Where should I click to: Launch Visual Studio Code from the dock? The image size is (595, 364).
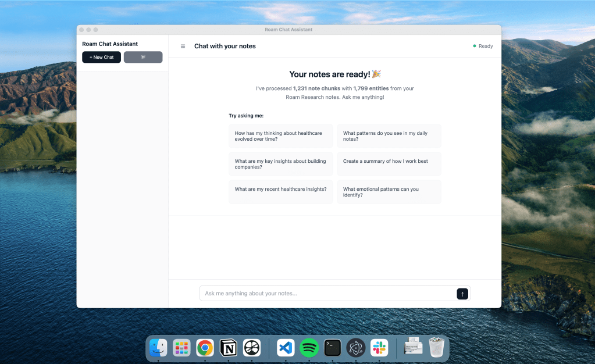(286, 348)
